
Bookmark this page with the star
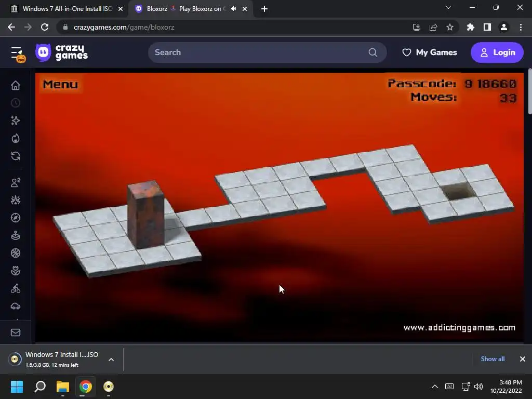click(x=450, y=27)
